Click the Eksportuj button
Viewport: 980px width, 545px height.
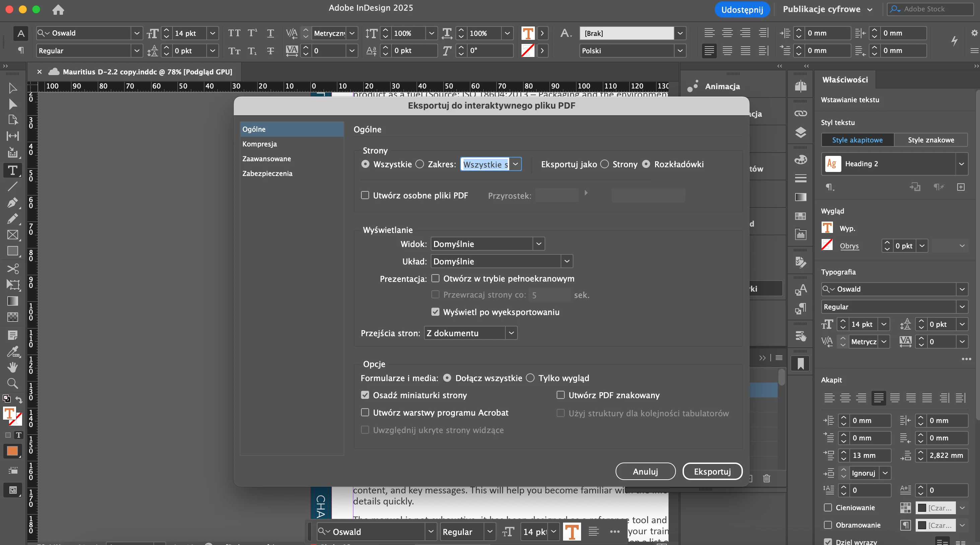(x=712, y=472)
